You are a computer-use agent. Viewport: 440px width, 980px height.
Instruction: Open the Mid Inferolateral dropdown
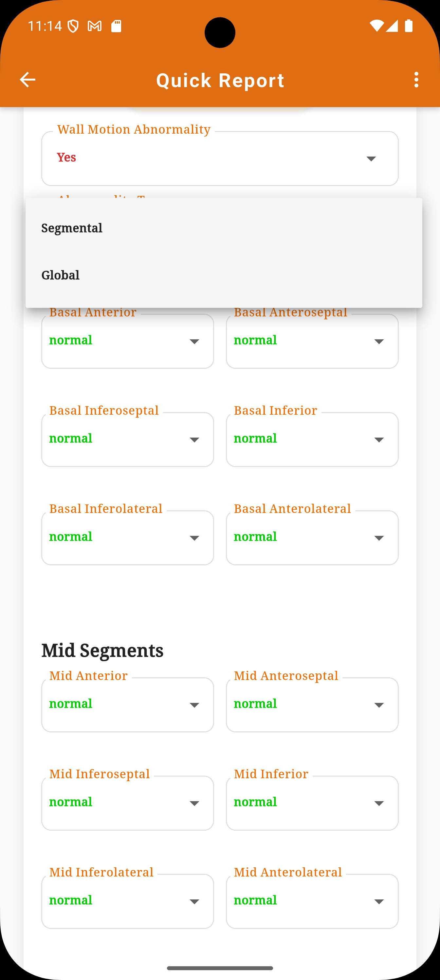127,901
